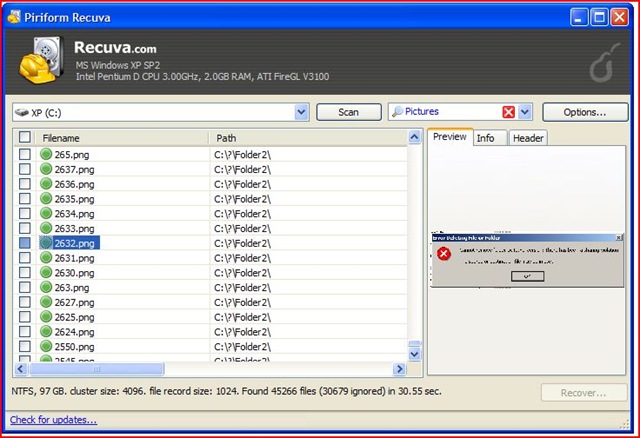This screenshot has height=438, width=640.
Task: Click the horizontal scrollbar thumb in file list
Action: pos(96,369)
